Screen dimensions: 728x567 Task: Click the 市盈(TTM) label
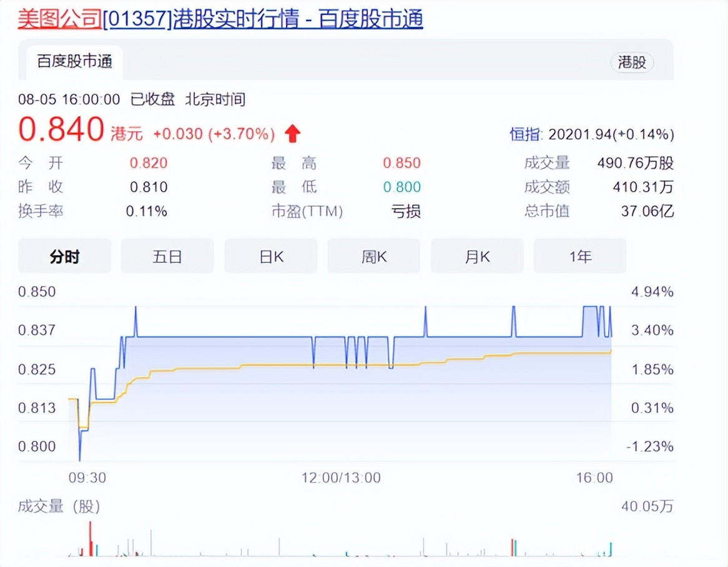click(307, 211)
